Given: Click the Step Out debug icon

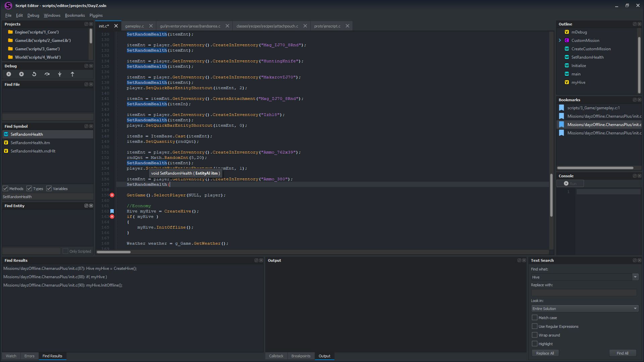Looking at the screenshot, I should click(72, 74).
